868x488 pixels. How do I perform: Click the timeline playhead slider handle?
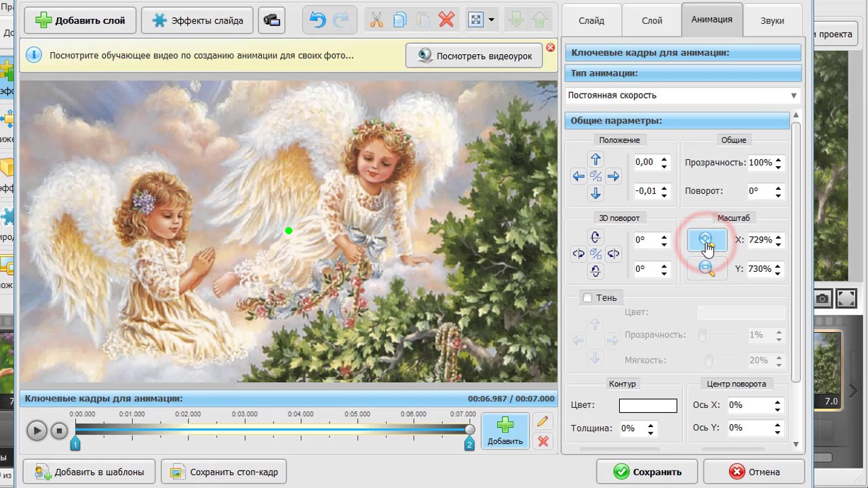(x=469, y=429)
